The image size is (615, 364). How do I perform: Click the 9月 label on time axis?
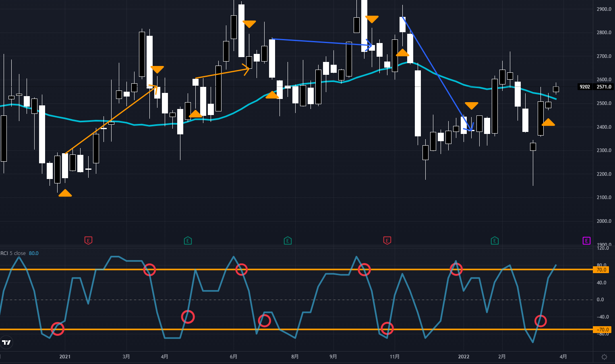pos(333,357)
